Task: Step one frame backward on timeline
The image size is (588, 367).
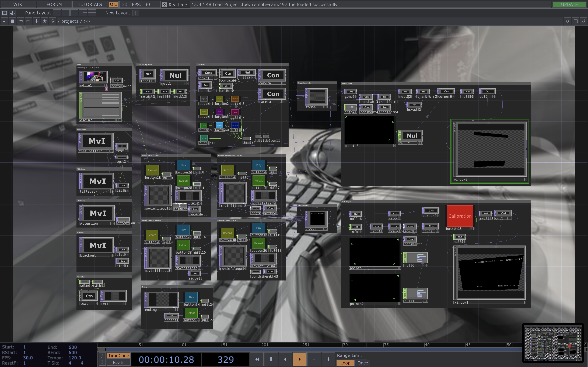Action: point(285,359)
